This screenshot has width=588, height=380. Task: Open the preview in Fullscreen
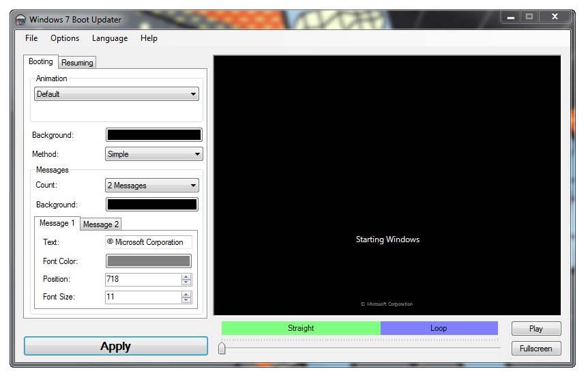[536, 349]
